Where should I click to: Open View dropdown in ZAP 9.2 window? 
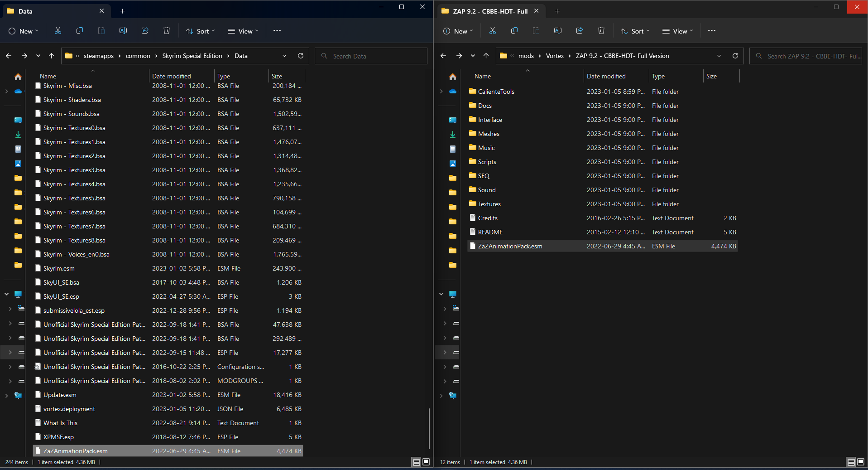coord(678,31)
